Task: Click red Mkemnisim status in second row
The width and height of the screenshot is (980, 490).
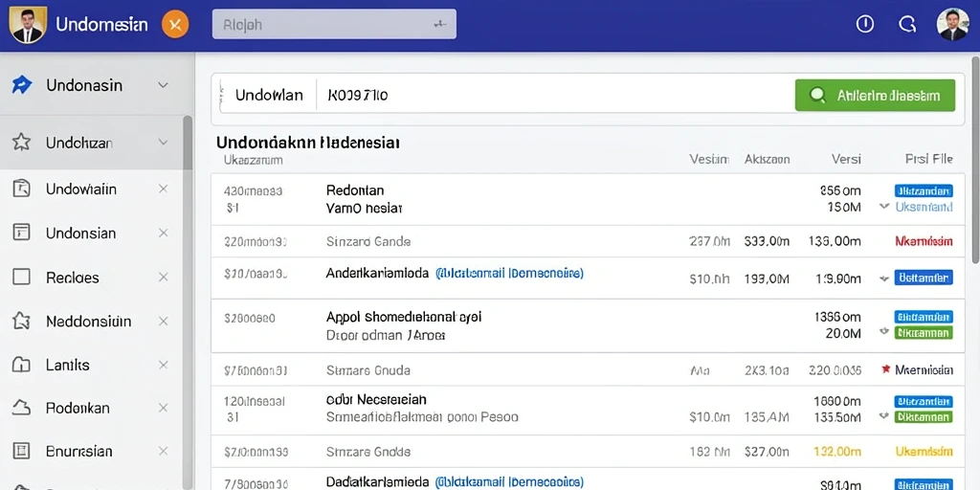Action: (x=924, y=240)
